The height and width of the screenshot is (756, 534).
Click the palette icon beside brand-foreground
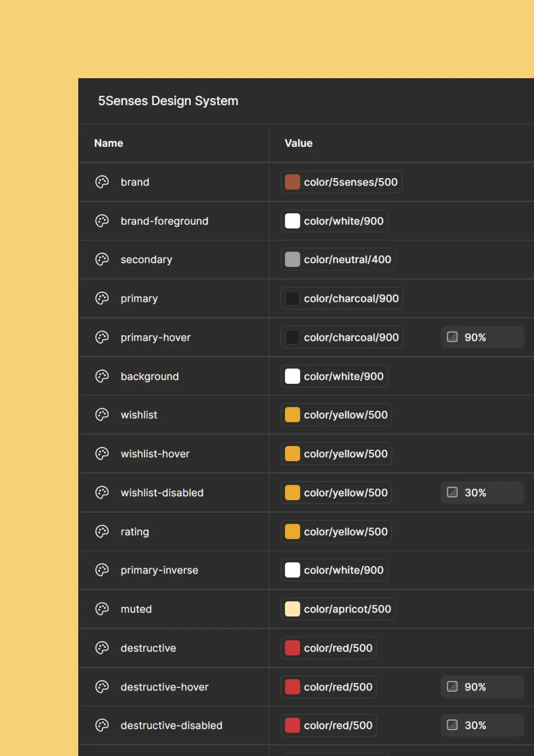(102, 221)
